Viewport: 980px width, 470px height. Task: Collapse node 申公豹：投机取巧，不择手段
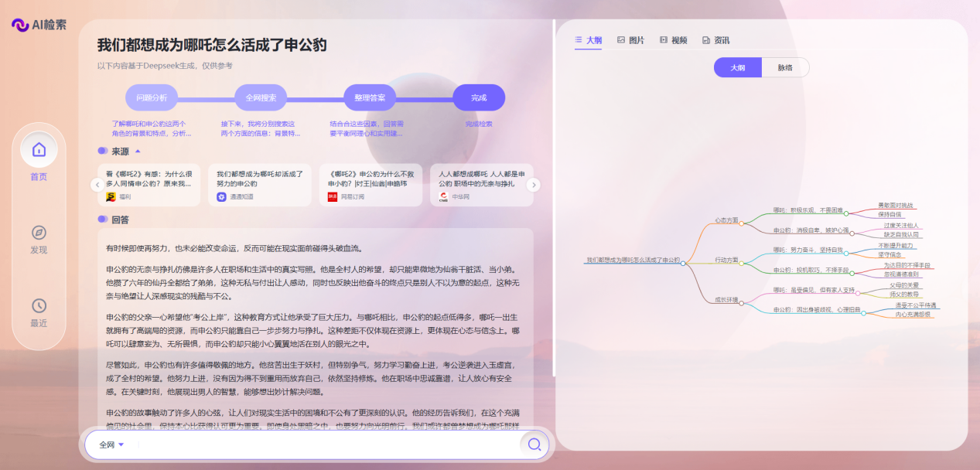pyautogui.click(x=852, y=273)
